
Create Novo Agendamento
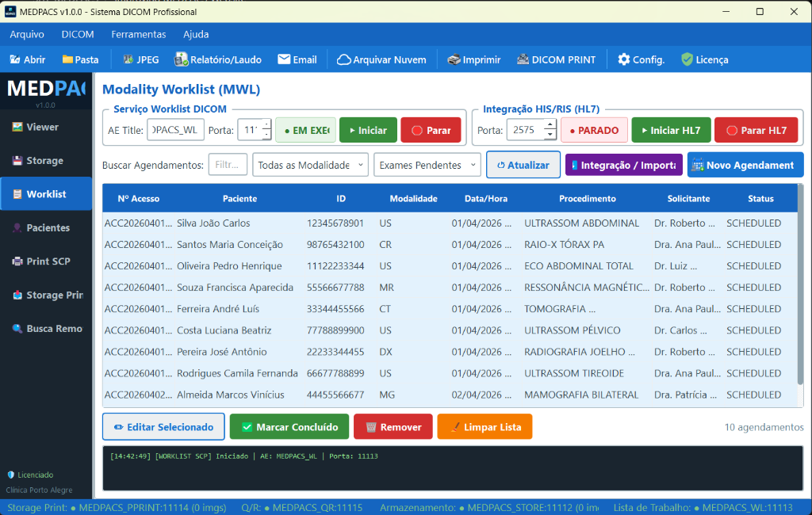click(x=745, y=165)
